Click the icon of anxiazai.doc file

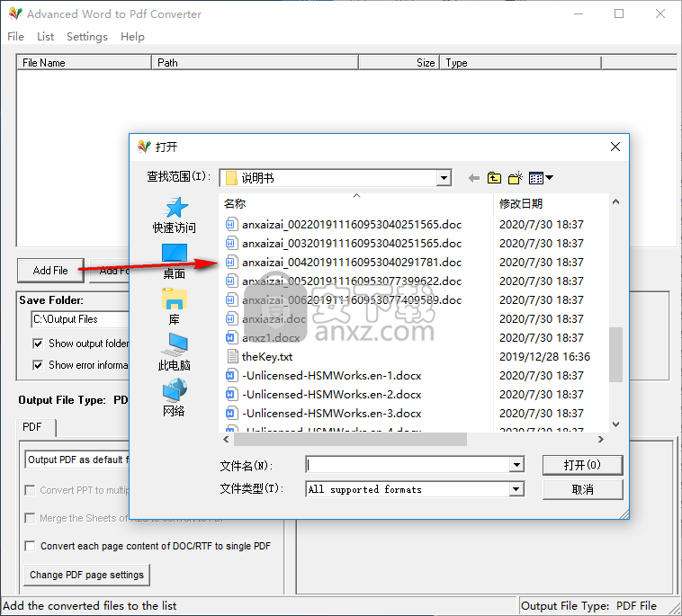231,319
